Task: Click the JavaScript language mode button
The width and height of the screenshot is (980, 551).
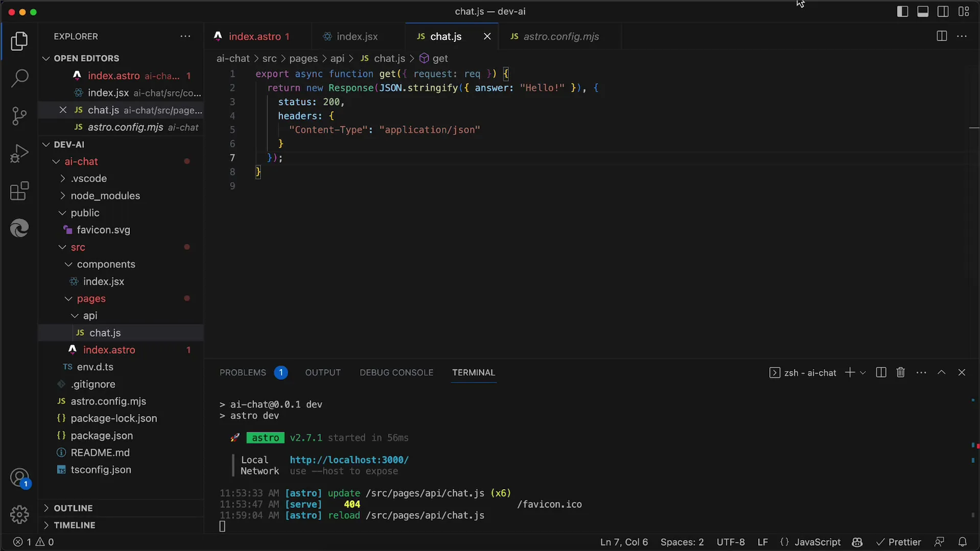Action: pyautogui.click(x=817, y=542)
